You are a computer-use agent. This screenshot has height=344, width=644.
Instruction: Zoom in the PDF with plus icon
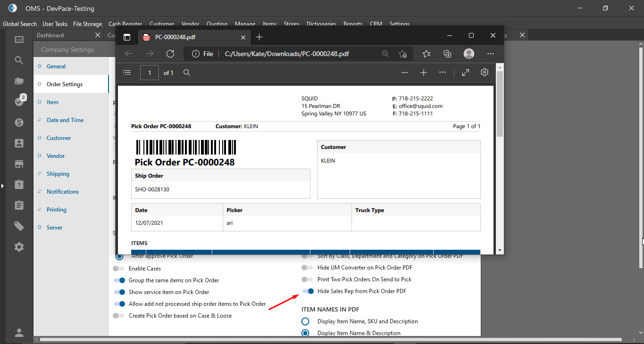tap(424, 73)
